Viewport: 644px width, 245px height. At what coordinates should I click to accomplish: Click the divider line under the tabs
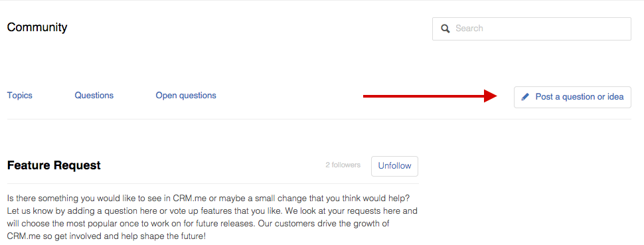[x=319, y=120]
